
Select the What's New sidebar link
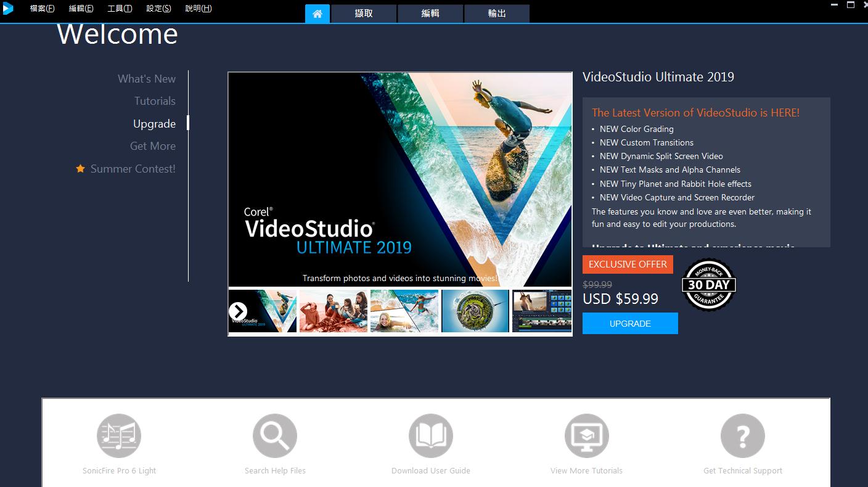click(147, 79)
